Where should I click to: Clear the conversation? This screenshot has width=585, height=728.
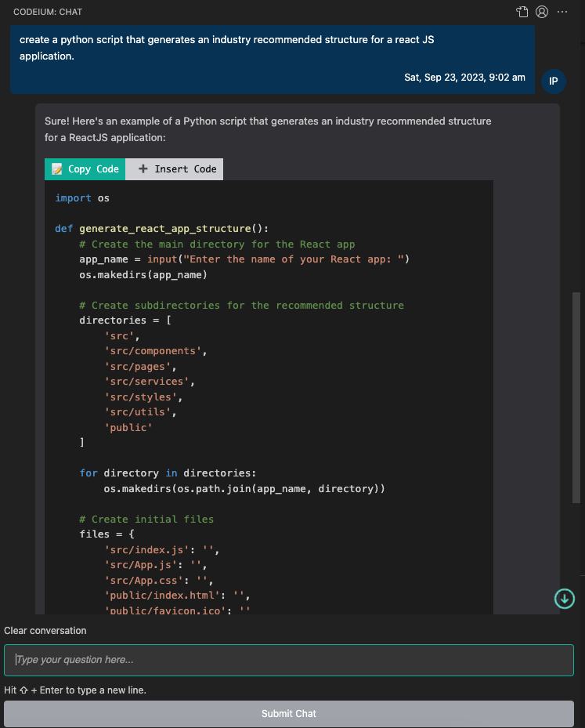coord(45,631)
